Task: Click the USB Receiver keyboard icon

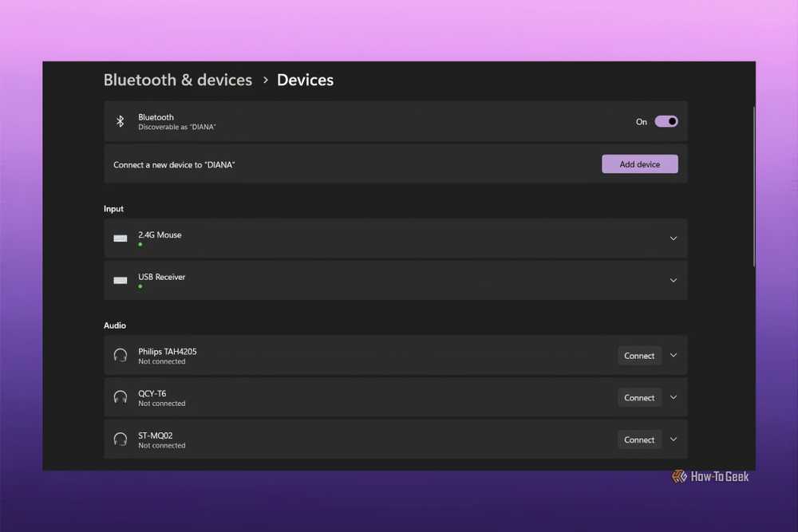Action: point(120,280)
